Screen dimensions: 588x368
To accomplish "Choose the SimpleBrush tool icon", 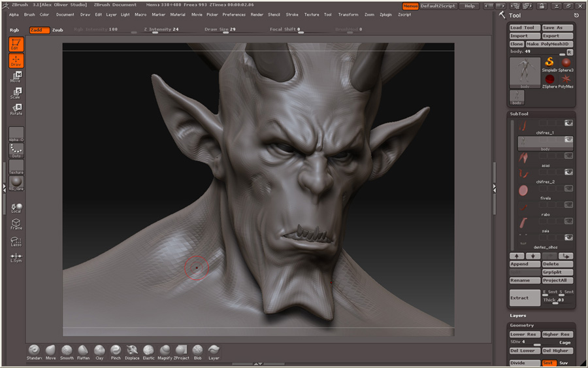I will tap(549, 64).
